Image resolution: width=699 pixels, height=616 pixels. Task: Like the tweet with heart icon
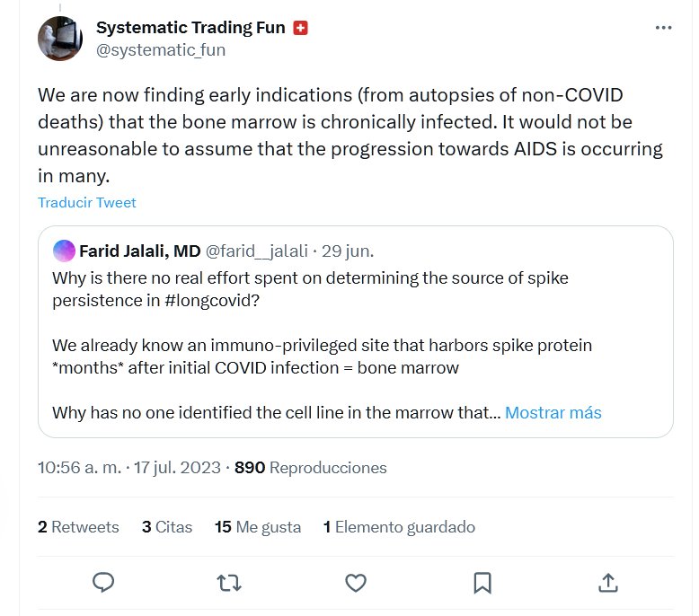point(356,583)
